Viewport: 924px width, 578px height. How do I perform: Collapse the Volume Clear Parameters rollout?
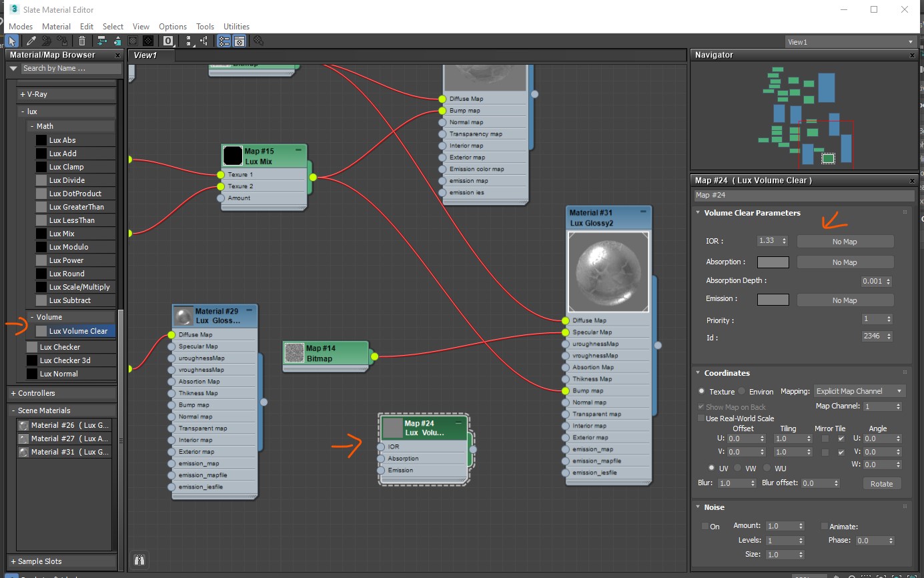pyautogui.click(x=699, y=213)
